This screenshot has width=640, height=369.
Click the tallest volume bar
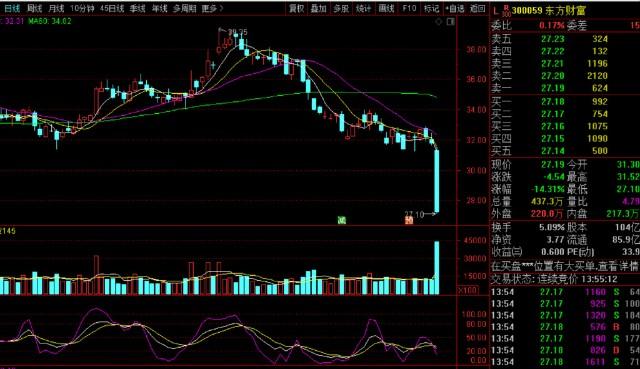point(437,268)
